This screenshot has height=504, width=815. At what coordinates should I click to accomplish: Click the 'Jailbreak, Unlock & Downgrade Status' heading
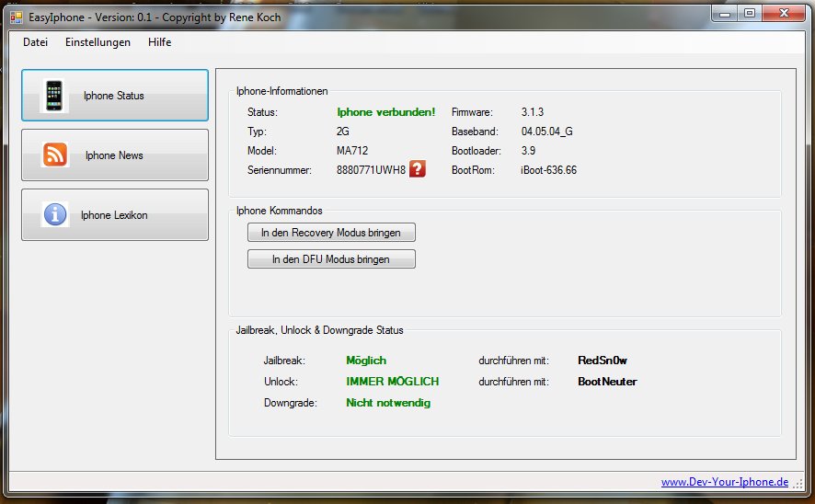point(320,330)
